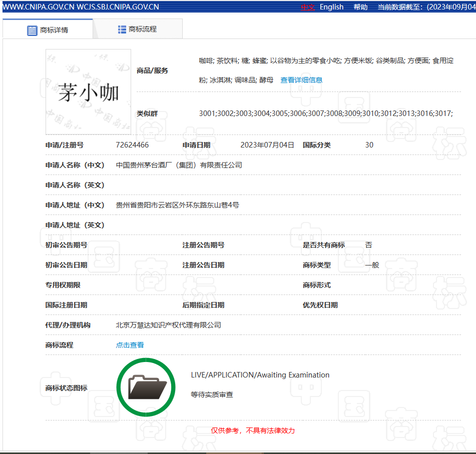Select the 仅供参考，不具有法律效力 disclaimer
Screen dimensions: 476x454
[253, 430]
